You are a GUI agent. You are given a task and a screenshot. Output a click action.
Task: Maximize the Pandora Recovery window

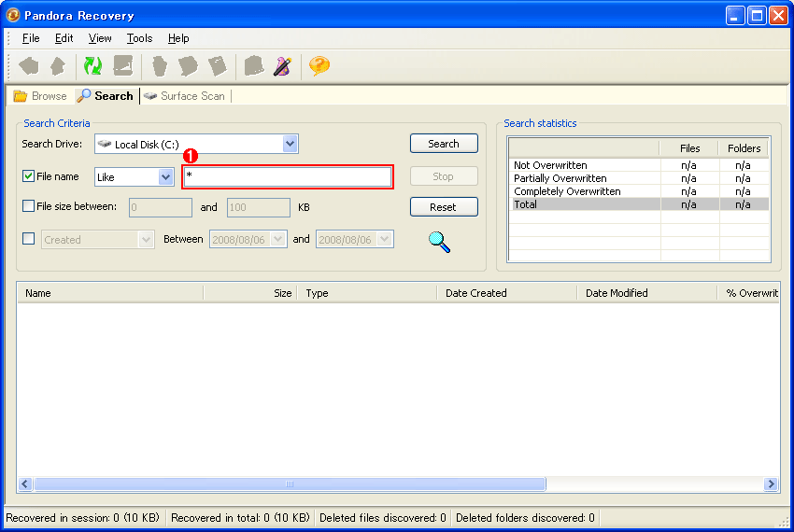tap(757, 16)
